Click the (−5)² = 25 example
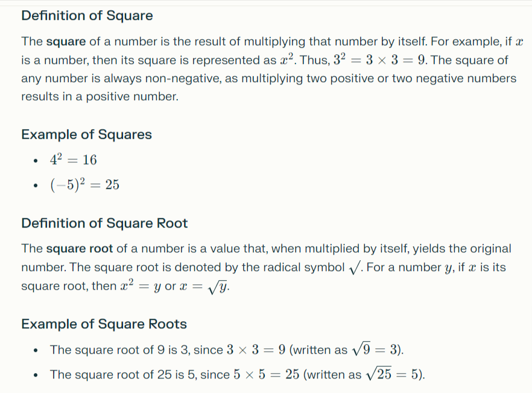Viewport: 532px width, 393px height. 84,185
